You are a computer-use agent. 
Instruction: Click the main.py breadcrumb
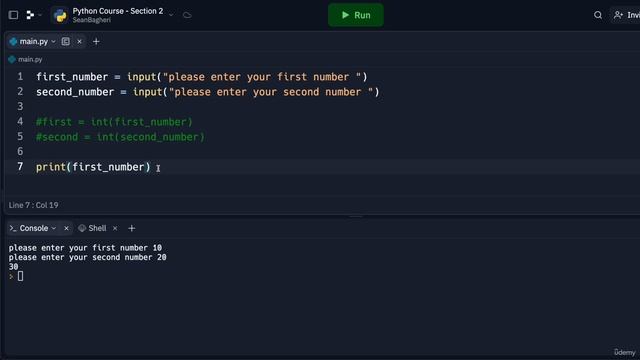30,60
